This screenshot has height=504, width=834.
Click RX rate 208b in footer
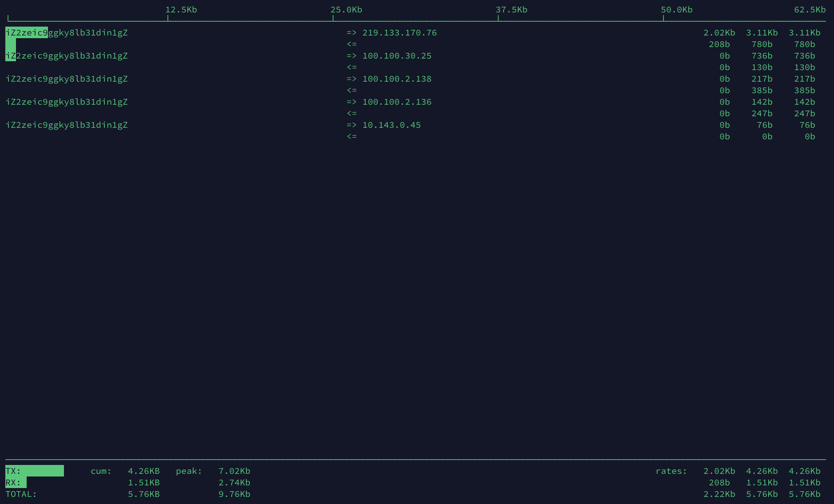coord(719,483)
